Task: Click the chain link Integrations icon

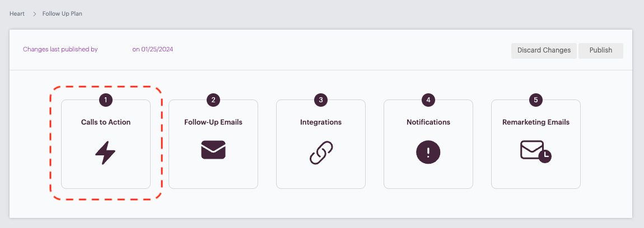Action: point(321,153)
